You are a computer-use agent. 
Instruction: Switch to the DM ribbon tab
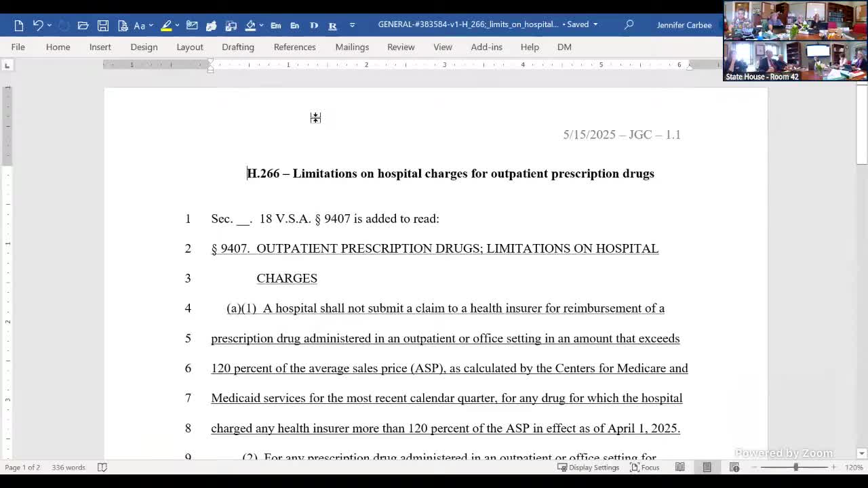click(564, 47)
